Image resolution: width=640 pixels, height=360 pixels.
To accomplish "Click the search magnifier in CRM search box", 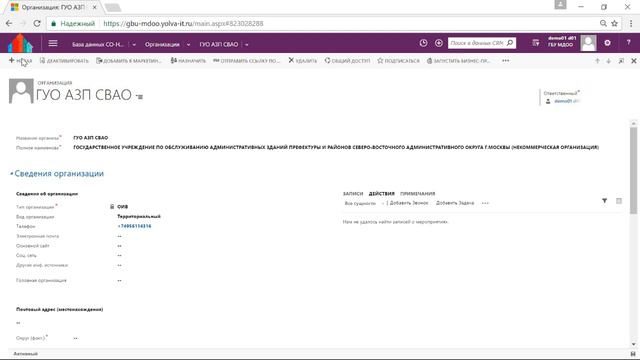I will click(x=509, y=43).
